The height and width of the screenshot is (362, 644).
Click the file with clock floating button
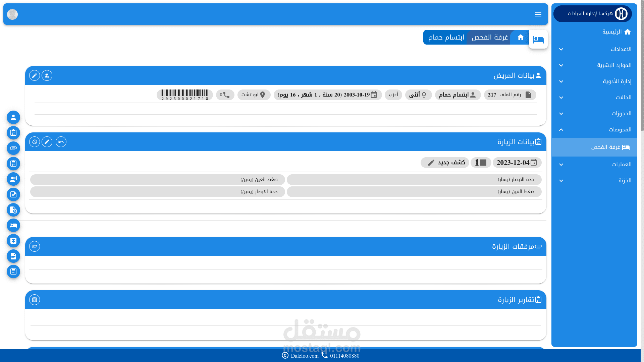(13, 210)
